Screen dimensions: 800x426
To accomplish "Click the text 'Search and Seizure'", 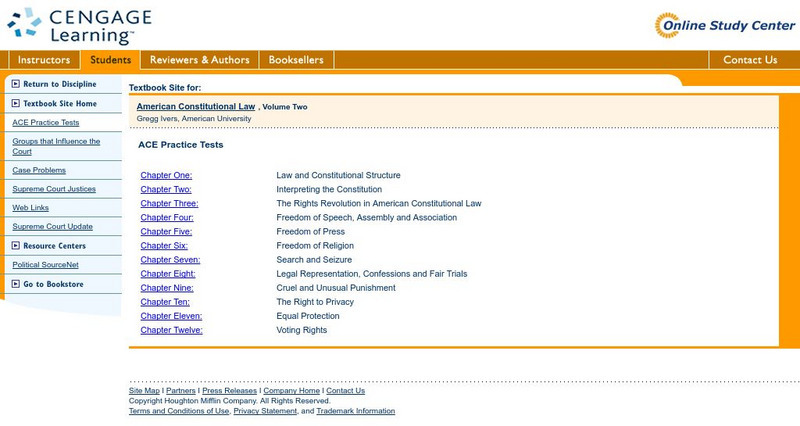I will pos(314,260).
